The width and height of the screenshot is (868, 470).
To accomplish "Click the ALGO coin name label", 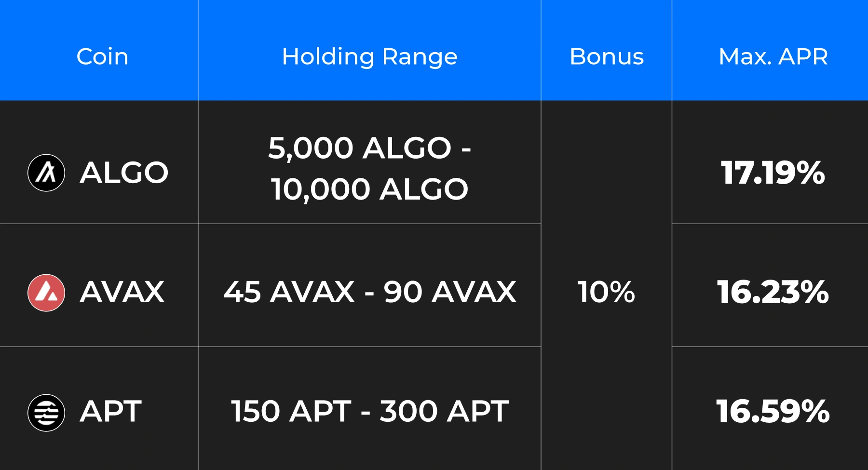I will (124, 173).
